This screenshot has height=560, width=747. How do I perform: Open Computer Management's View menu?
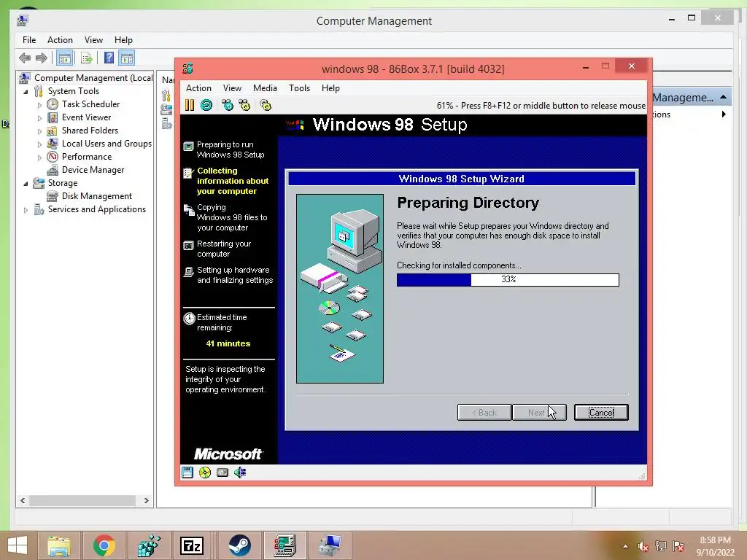[x=93, y=40]
